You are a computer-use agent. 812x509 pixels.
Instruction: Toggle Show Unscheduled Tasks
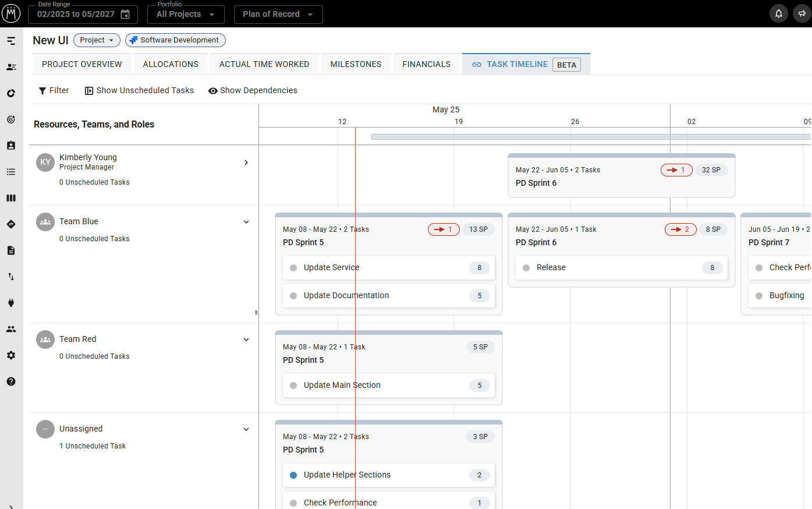(139, 90)
